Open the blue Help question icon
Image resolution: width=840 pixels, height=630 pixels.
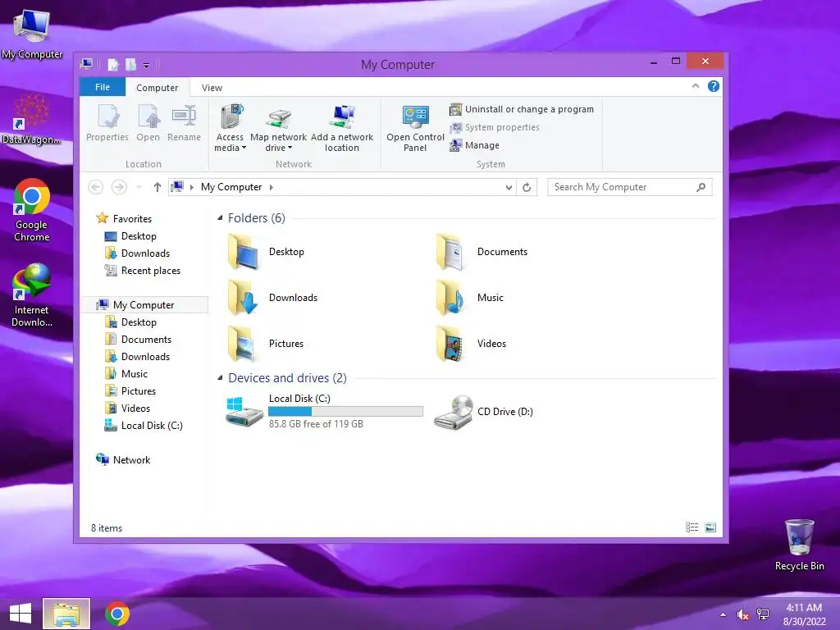(x=714, y=86)
